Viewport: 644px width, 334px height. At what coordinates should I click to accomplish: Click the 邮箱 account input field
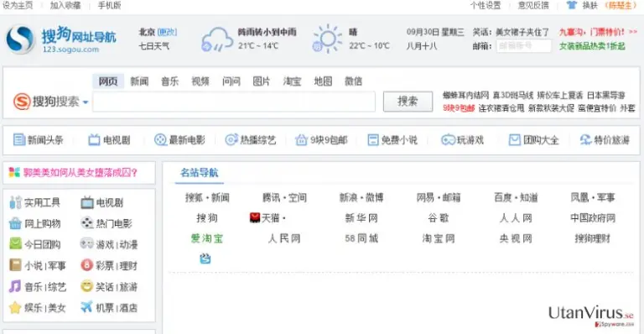pos(523,46)
